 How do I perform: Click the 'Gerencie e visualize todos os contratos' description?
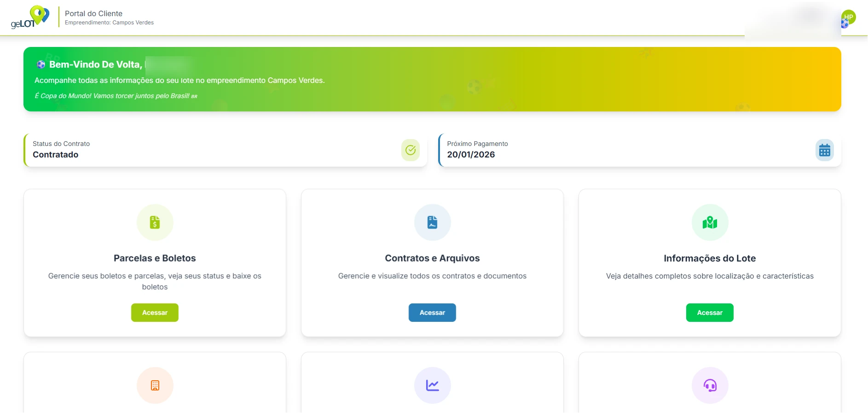[x=432, y=276]
